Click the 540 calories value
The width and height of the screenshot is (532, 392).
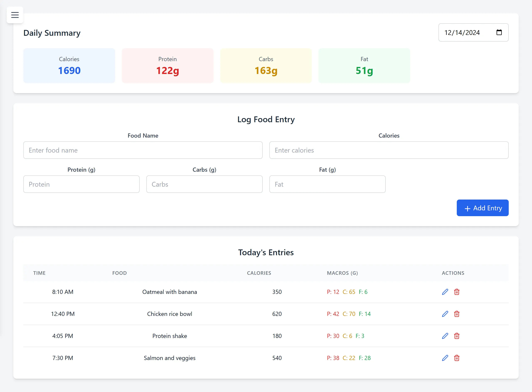point(277,358)
